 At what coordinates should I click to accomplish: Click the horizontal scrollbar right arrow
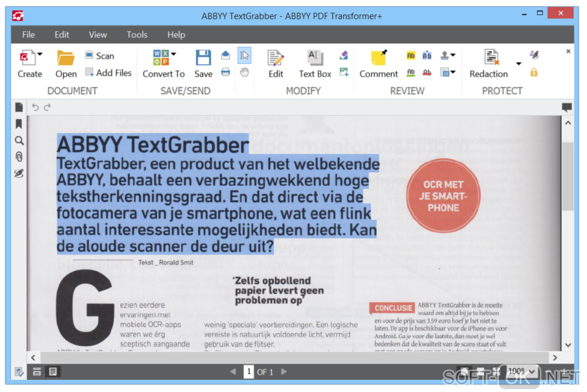555,357
